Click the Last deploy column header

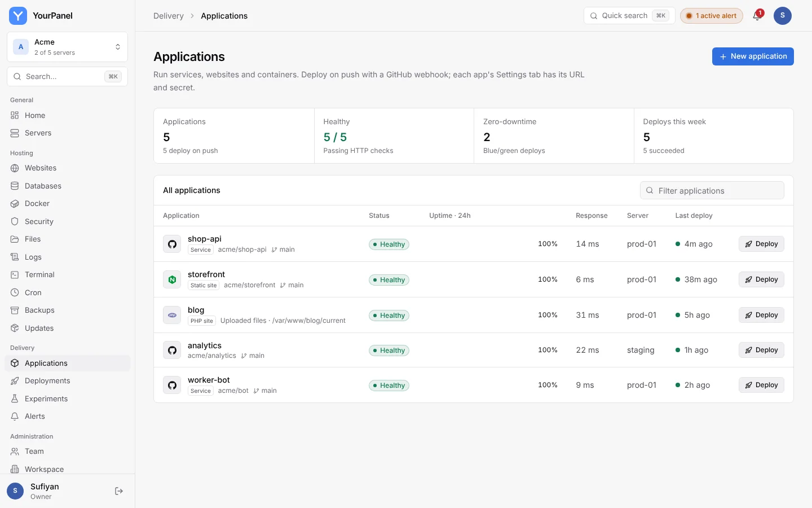pos(694,216)
